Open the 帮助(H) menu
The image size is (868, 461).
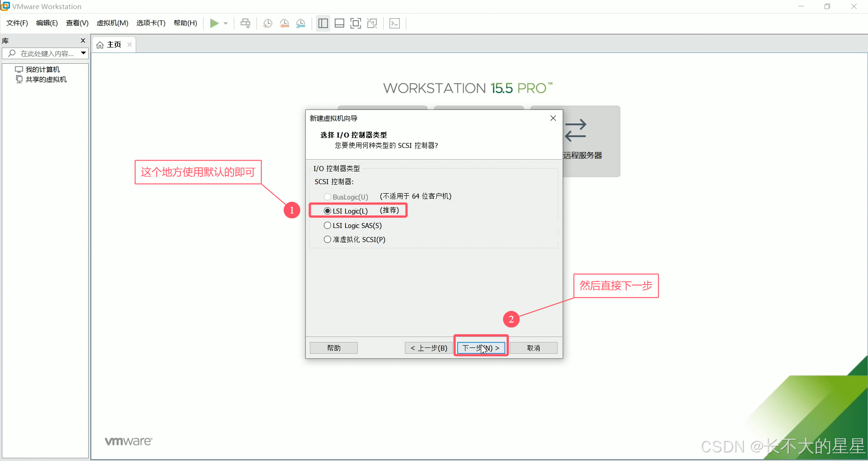pos(185,23)
